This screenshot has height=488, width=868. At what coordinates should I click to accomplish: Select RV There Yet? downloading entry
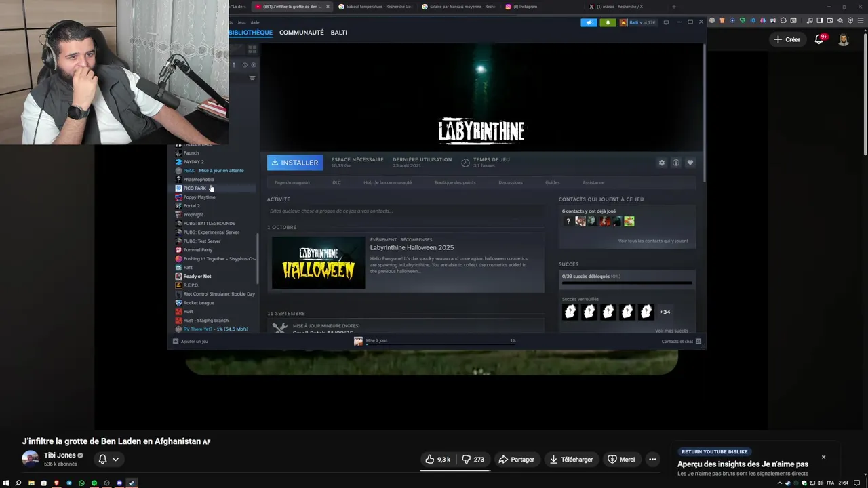point(214,329)
